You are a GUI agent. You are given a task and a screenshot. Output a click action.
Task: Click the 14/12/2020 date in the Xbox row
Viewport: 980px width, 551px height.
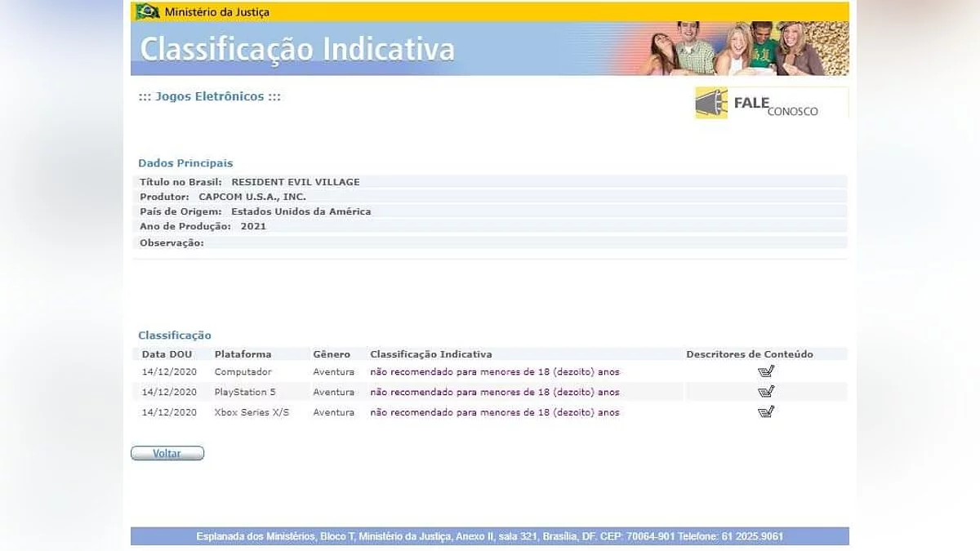pyautogui.click(x=169, y=412)
